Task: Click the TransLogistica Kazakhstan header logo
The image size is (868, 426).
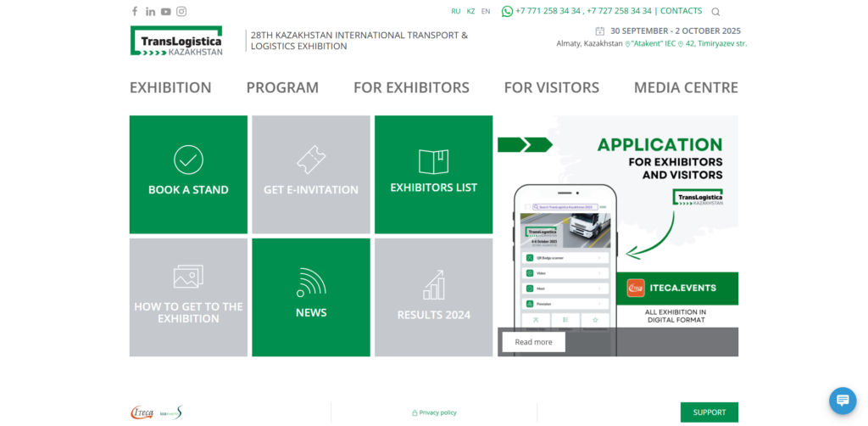Action: pyautogui.click(x=176, y=41)
